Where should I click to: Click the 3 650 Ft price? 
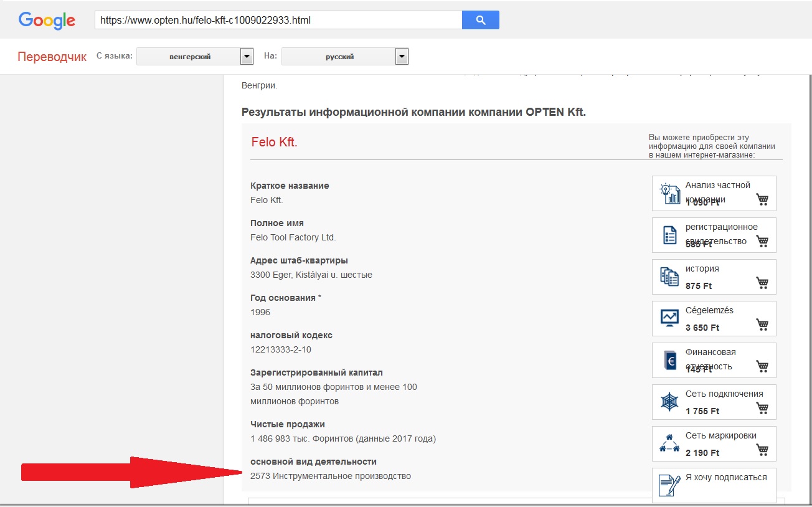[702, 328]
